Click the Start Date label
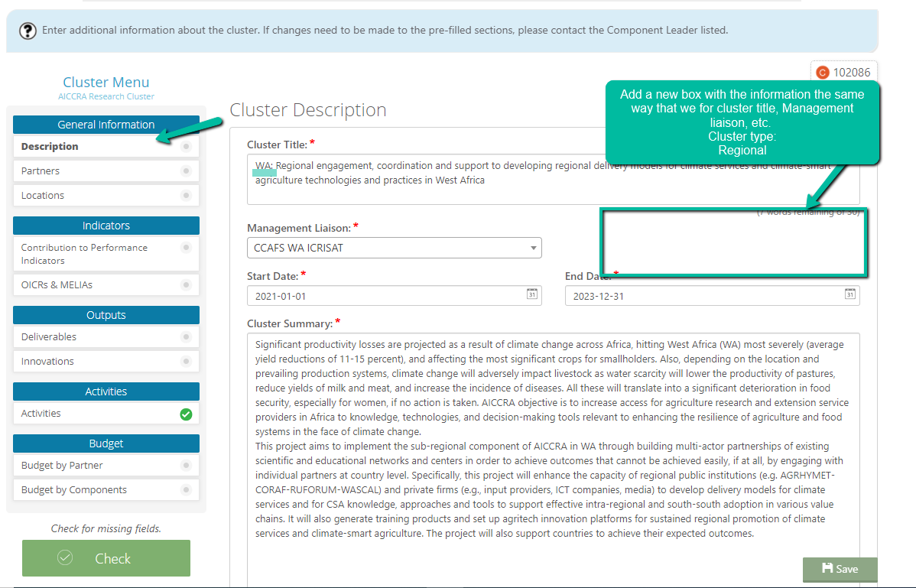Image resolution: width=916 pixels, height=588 pixels. pyautogui.click(x=273, y=276)
